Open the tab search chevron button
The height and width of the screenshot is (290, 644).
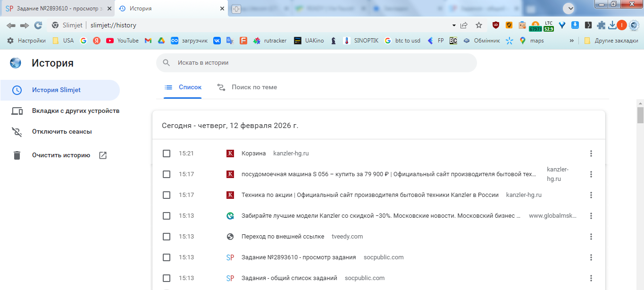pyautogui.click(x=569, y=8)
